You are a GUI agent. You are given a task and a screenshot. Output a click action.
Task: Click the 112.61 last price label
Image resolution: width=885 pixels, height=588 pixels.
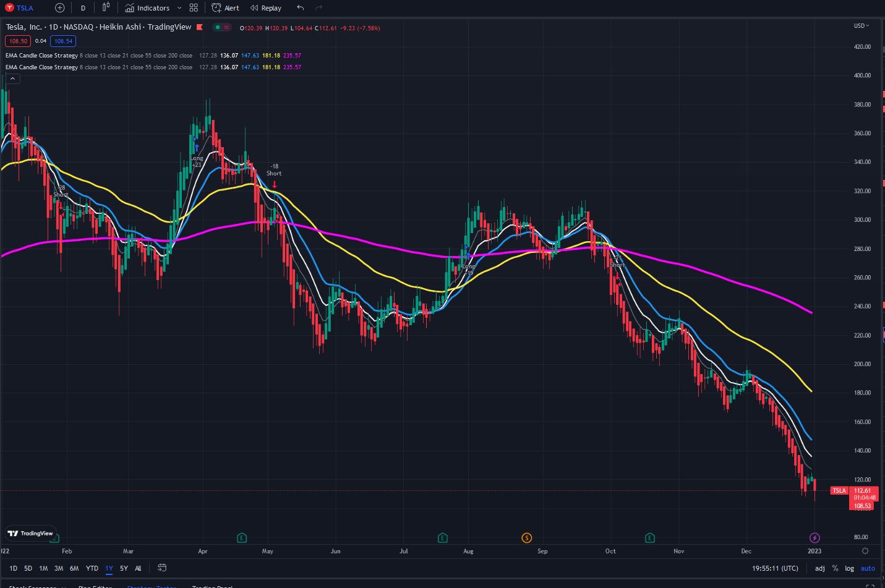863,491
